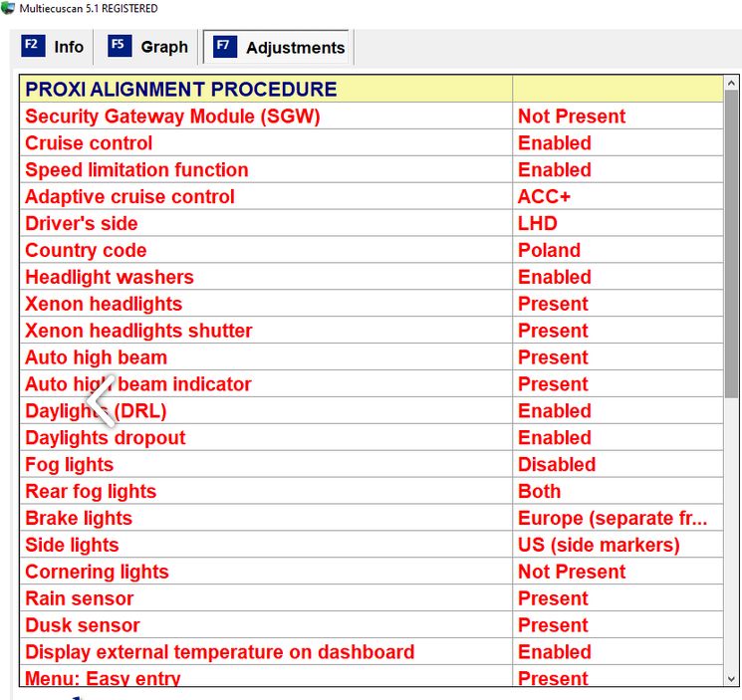The height and width of the screenshot is (700, 742).
Task: Click the Multiecuscan app icon in title bar
Action: [x=8, y=8]
